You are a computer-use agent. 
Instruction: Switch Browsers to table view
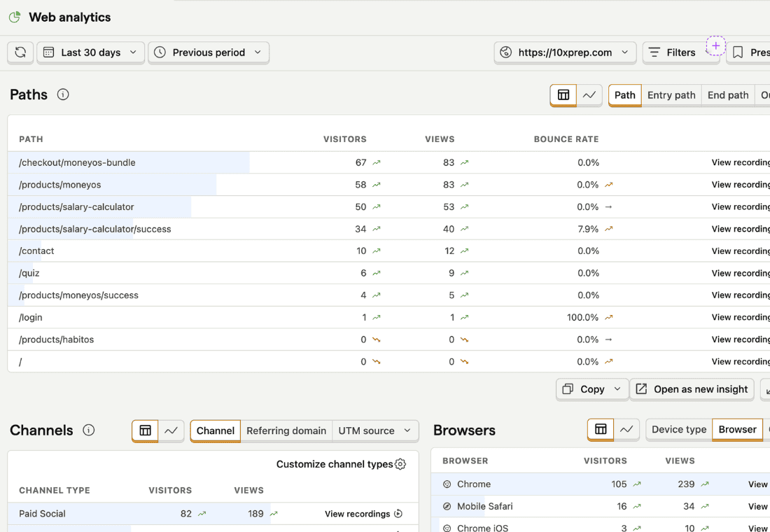(x=601, y=429)
